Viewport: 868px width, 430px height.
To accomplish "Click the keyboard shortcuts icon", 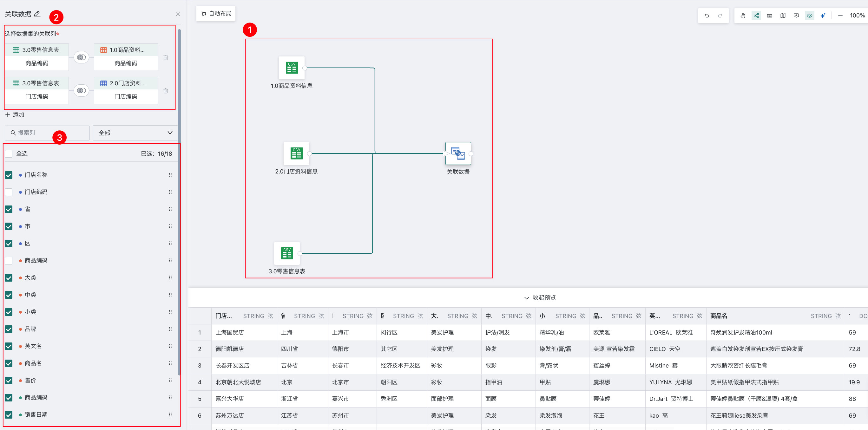I will 769,16.
